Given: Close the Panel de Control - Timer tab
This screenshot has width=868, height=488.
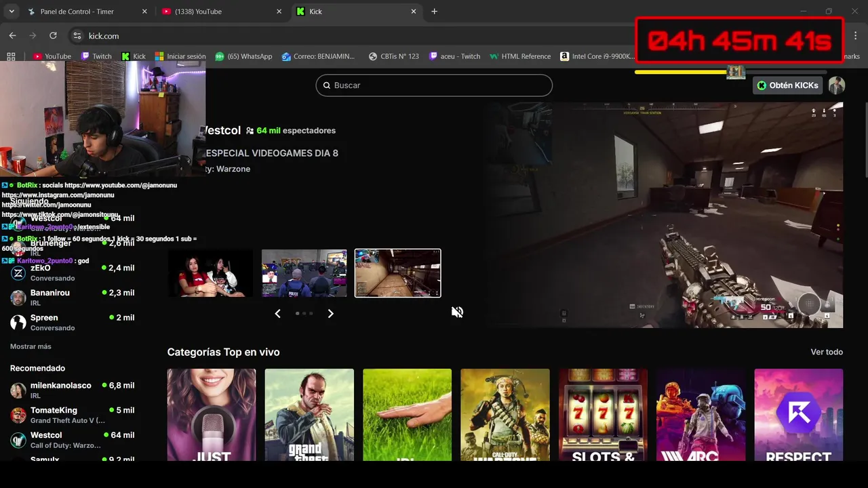Looking at the screenshot, I should (144, 12).
